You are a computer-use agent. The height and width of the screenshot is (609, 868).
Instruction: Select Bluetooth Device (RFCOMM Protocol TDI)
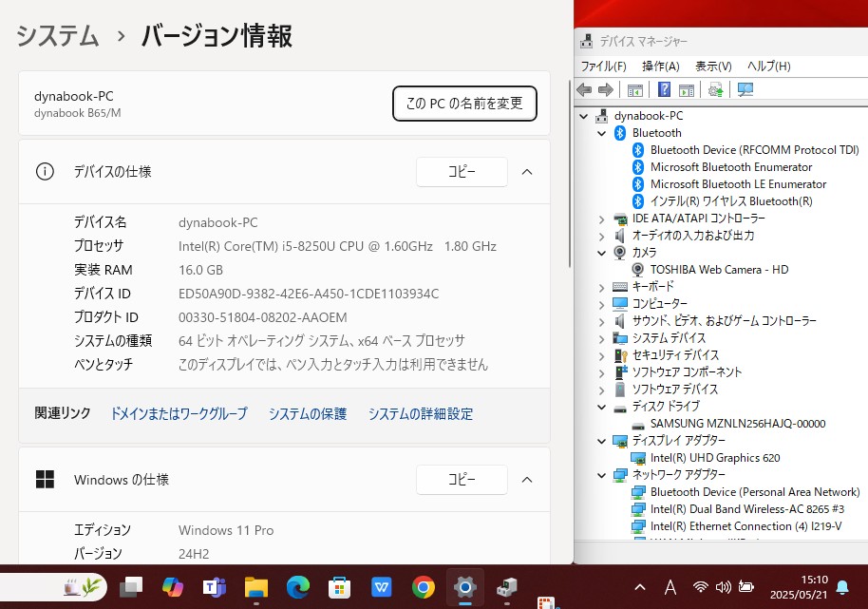click(755, 150)
